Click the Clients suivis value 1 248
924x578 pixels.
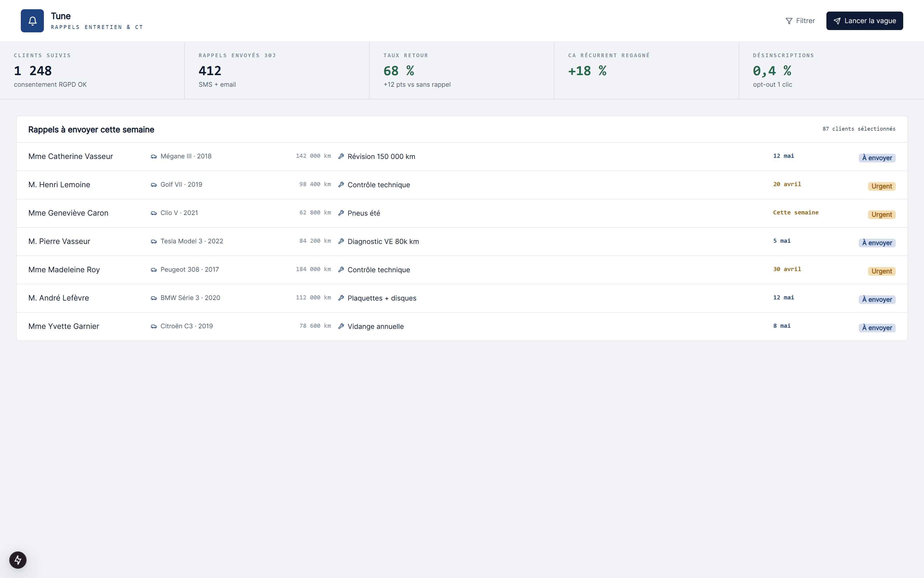(x=33, y=71)
